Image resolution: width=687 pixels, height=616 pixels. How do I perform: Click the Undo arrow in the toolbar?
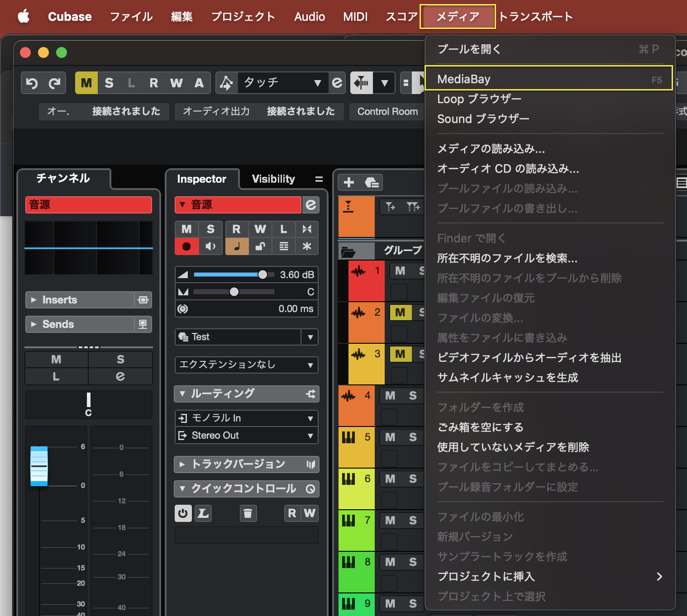click(32, 83)
